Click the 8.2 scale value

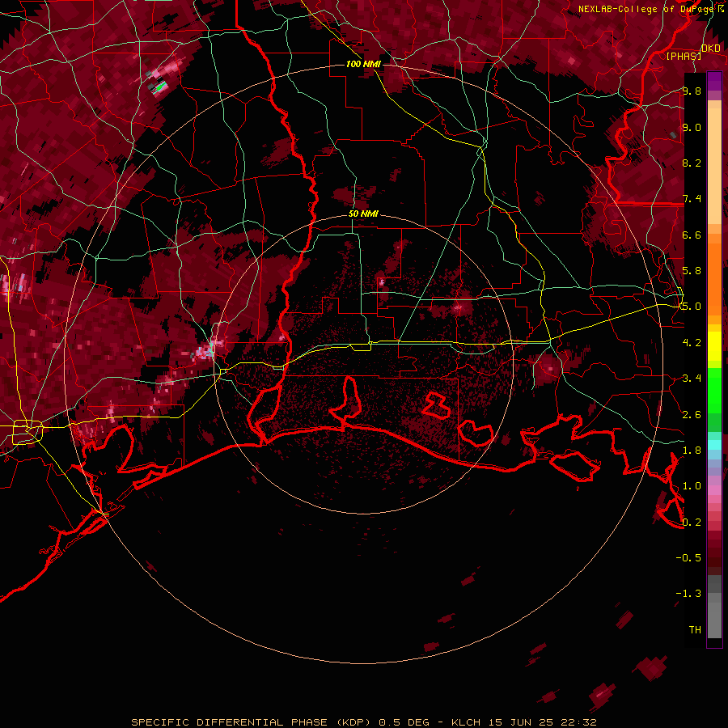(692, 163)
